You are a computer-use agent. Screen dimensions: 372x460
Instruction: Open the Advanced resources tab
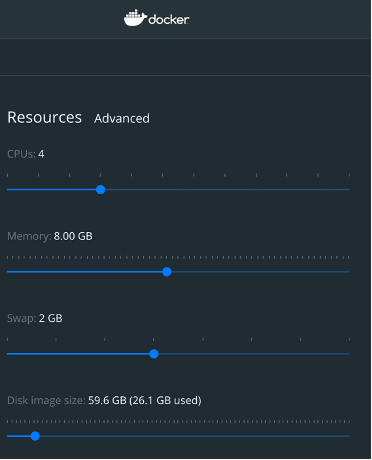(x=122, y=118)
